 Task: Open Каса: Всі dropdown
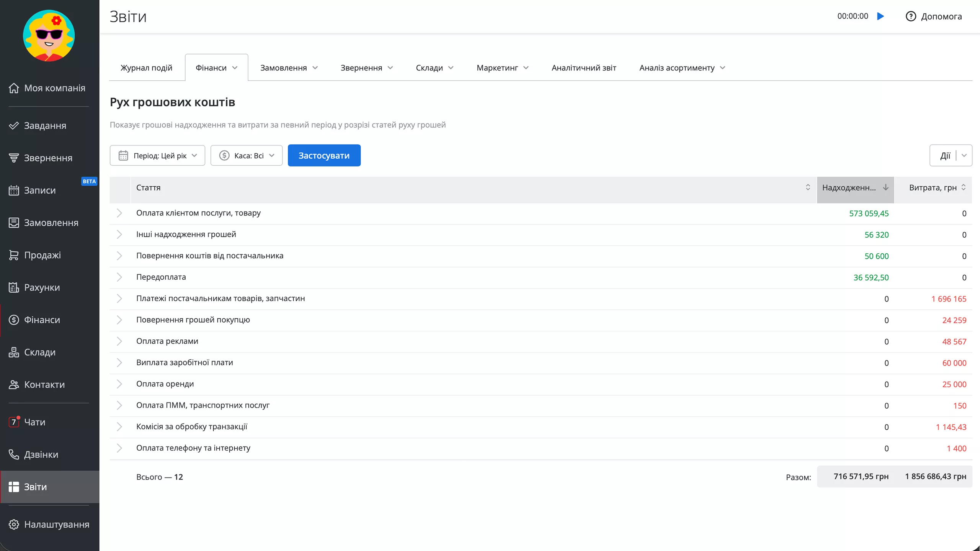247,155
